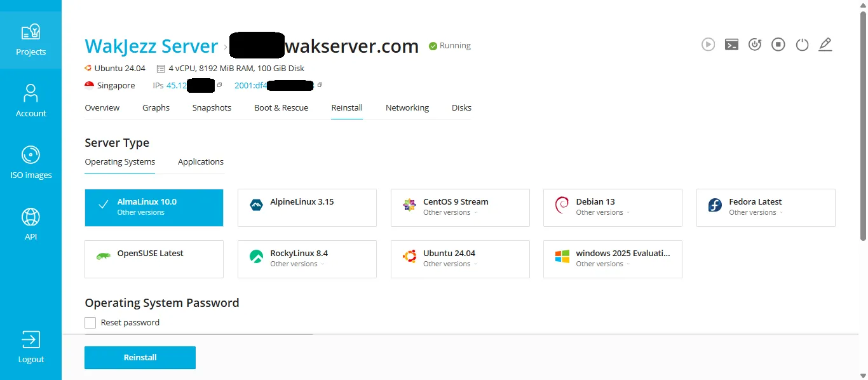Open the server console terminal icon

(x=731, y=44)
